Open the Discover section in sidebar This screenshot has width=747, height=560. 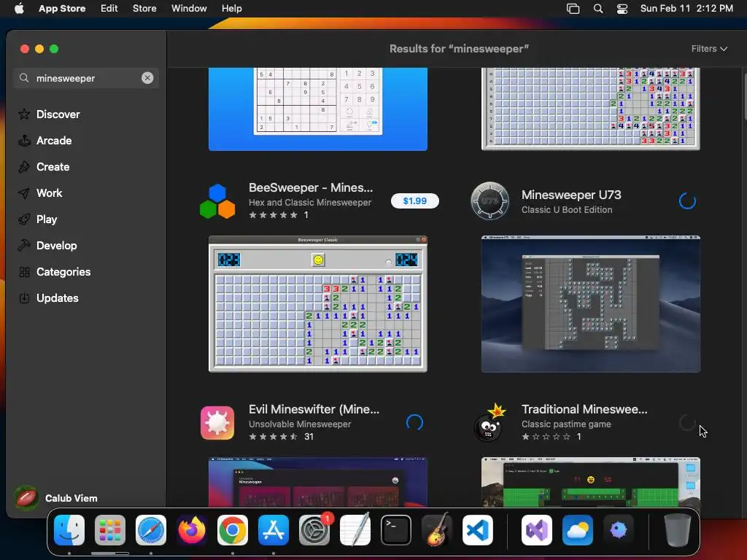tap(57, 114)
